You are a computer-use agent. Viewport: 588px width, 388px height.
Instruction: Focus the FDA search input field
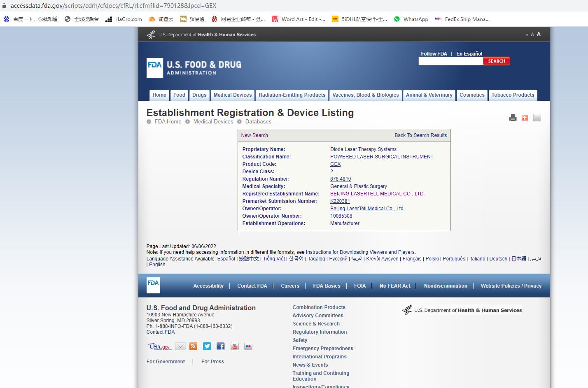pyautogui.click(x=450, y=61)
